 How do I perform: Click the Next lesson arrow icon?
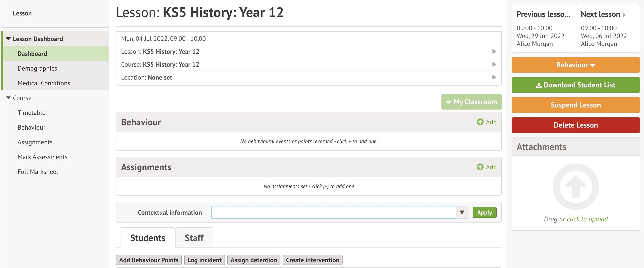click(x=624, y=15)
